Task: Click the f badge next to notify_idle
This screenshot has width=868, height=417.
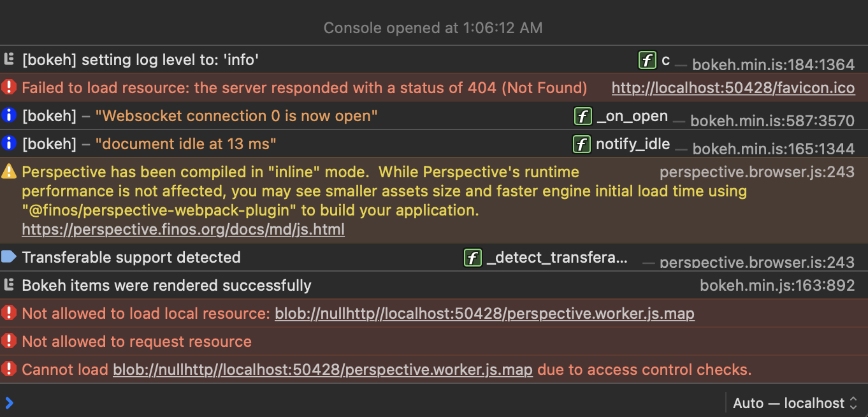Action: pyautogui.click(x=581, y=144)
